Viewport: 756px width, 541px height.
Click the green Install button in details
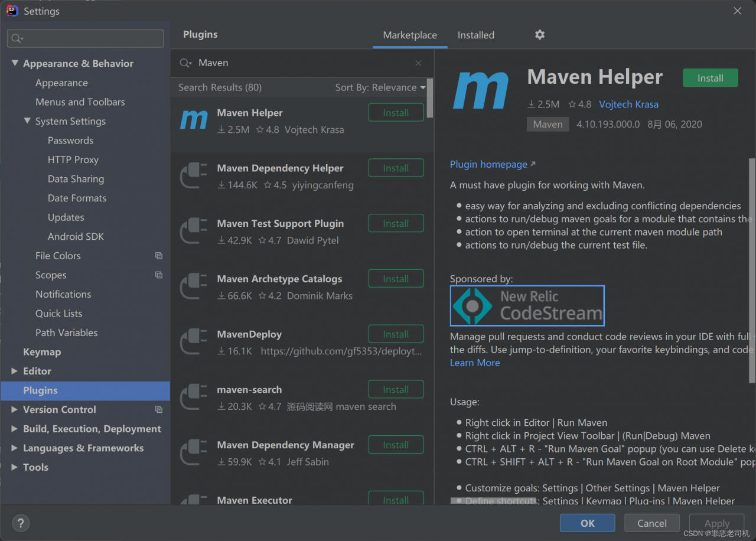point(711,78)
